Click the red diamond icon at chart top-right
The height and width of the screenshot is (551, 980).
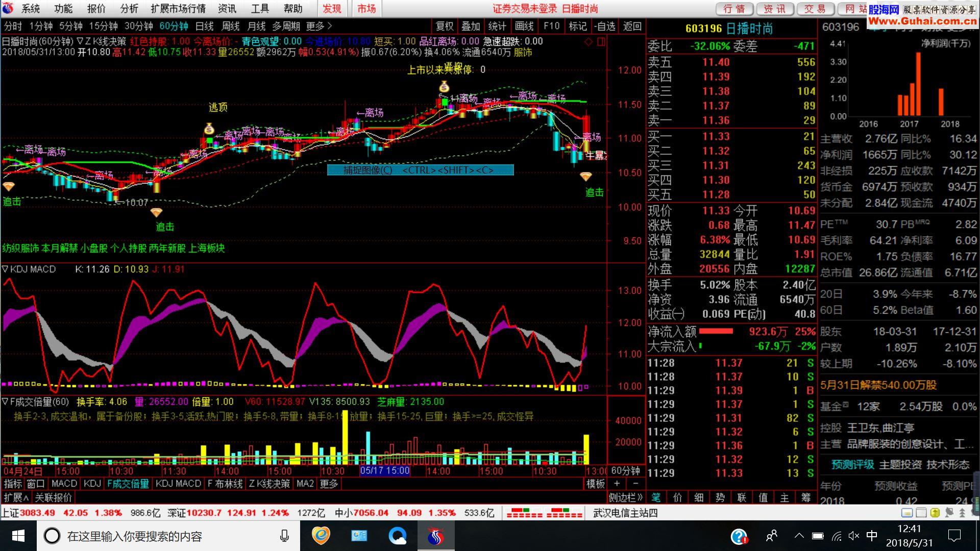point(589,42)
